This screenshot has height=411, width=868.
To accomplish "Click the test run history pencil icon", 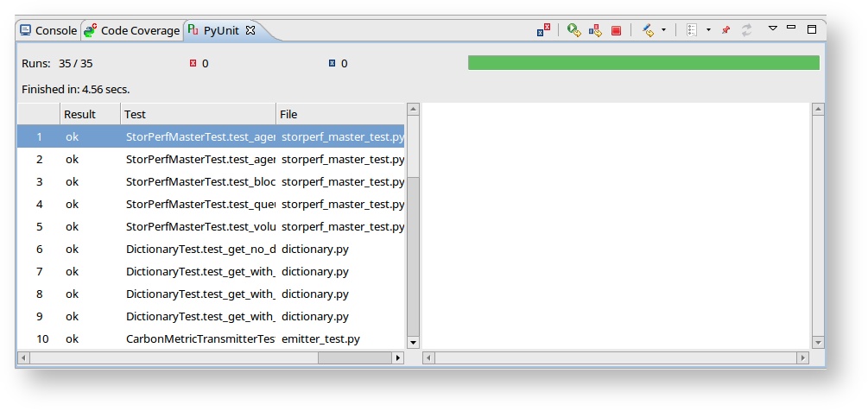I will [x=648, y=30].
